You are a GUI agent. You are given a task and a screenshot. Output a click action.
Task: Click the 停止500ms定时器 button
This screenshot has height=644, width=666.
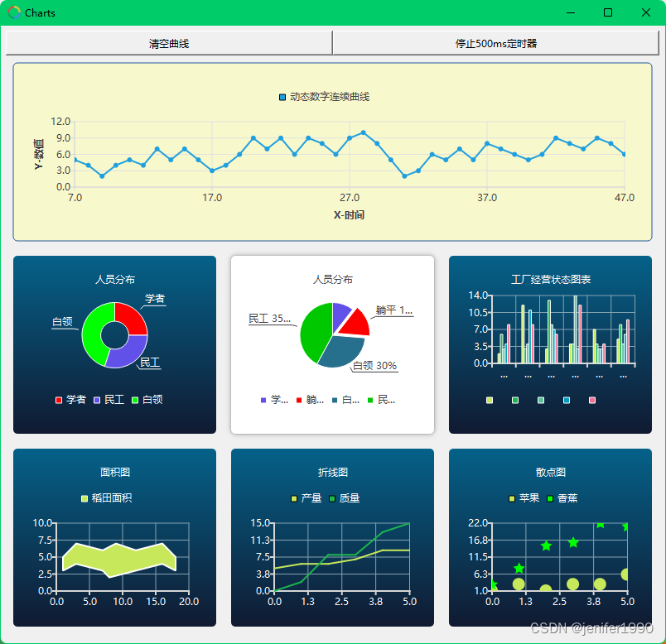pyautogui.click(x=499, y=42)
